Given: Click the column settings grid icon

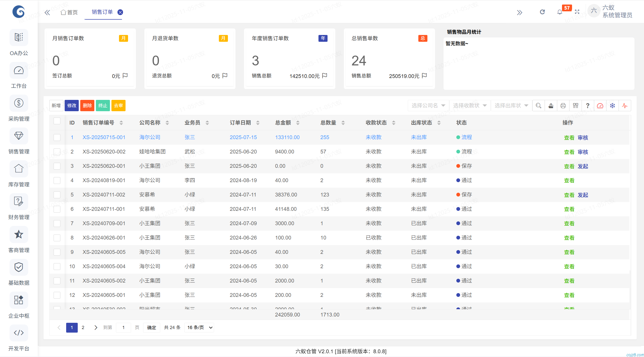Looking at the screenshot, I should tap(576, 105).
